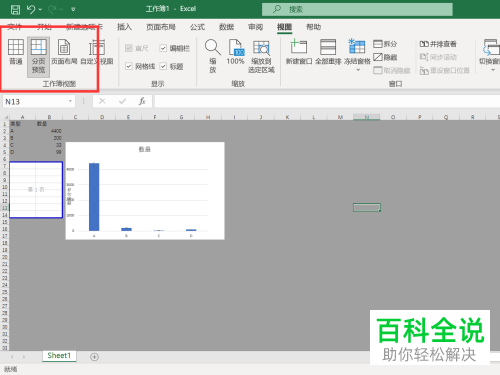
Task: Open the 缩放 zoom magnifier tool
Action: pos(213,56)
